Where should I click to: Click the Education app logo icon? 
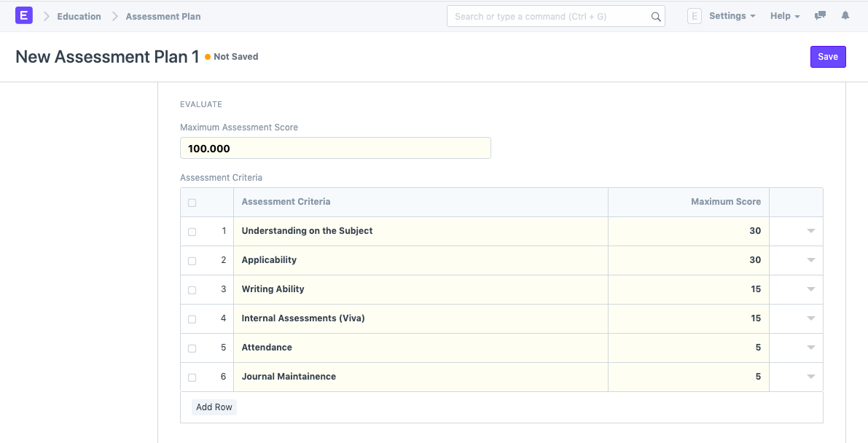click(24, 15)
